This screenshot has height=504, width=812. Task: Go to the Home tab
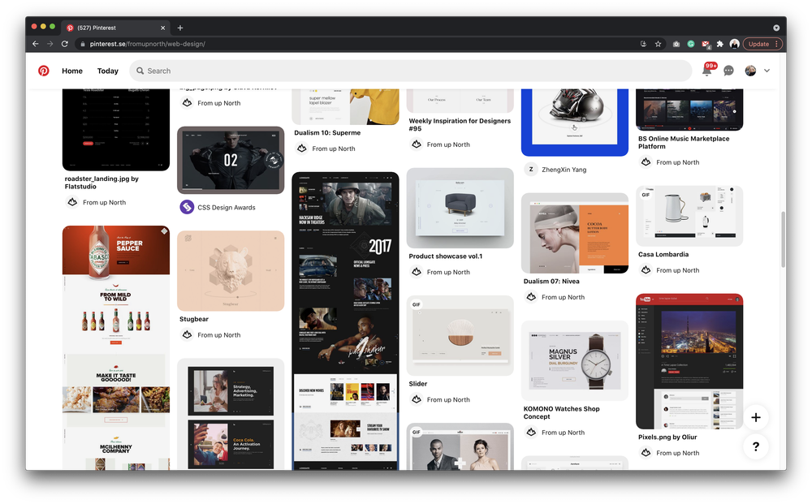click(72, 71)
